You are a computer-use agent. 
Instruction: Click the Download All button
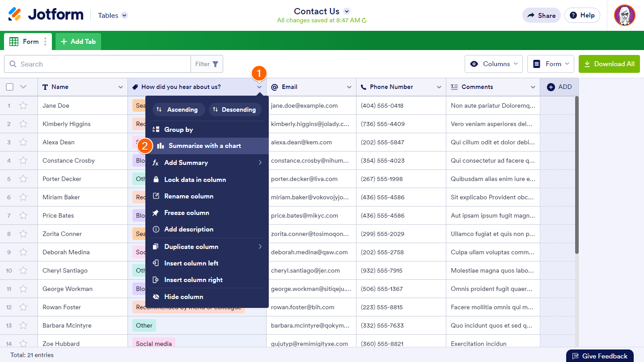coord(609,64)
